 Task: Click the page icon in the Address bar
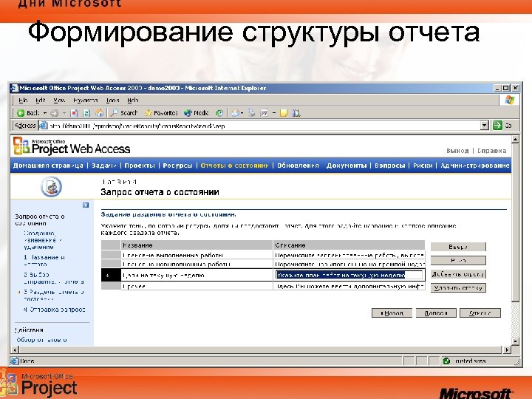[x=43, y=126]
